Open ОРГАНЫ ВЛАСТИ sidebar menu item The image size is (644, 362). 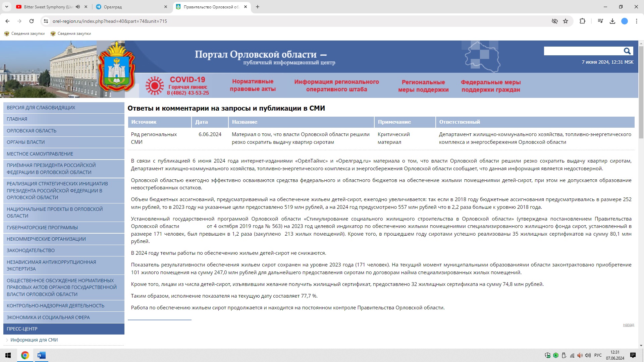click(x=26, y=142)
